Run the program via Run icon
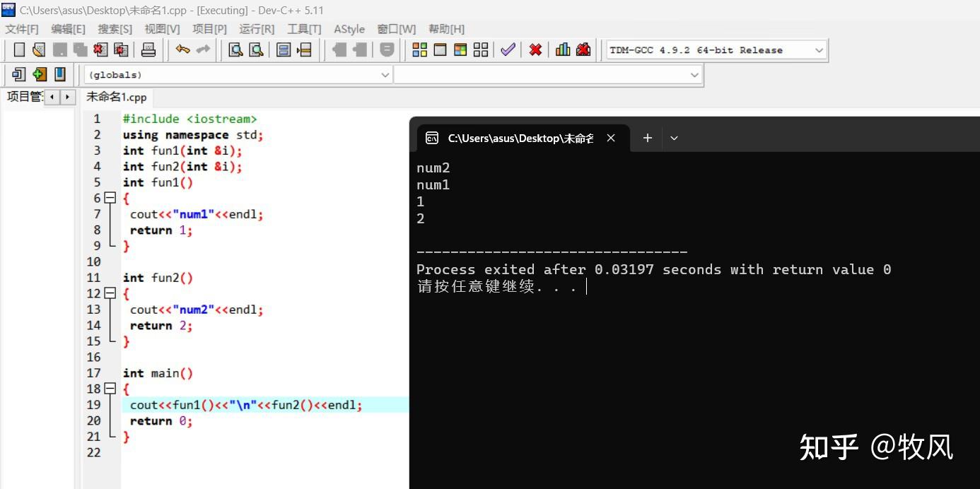The image size is (980, 489). [440, 49]
